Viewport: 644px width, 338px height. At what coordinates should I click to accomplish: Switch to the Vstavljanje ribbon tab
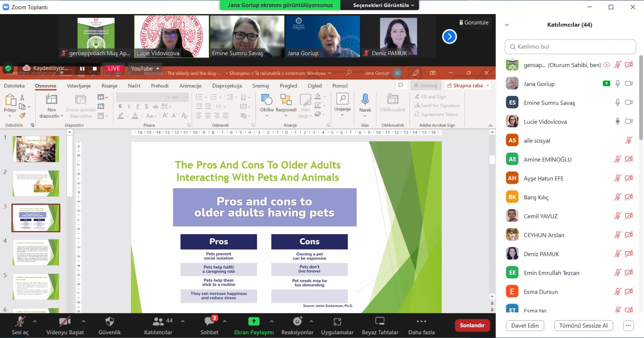click(78, 86)
